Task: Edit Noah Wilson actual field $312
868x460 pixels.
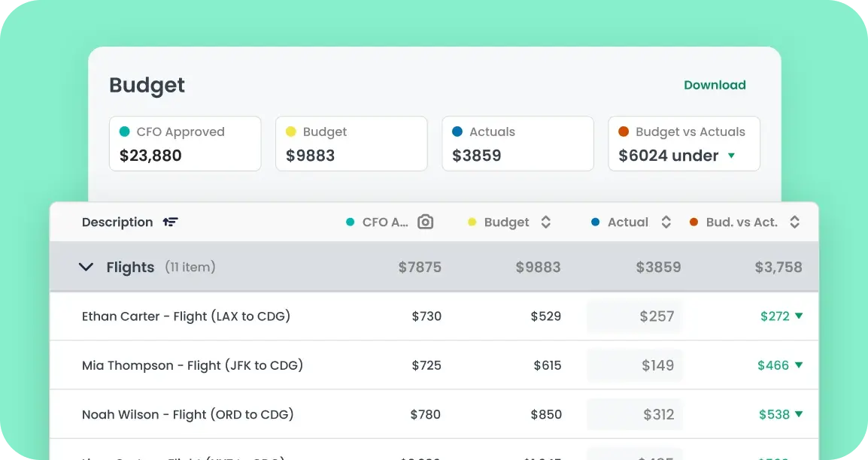Action: point(635,415)
